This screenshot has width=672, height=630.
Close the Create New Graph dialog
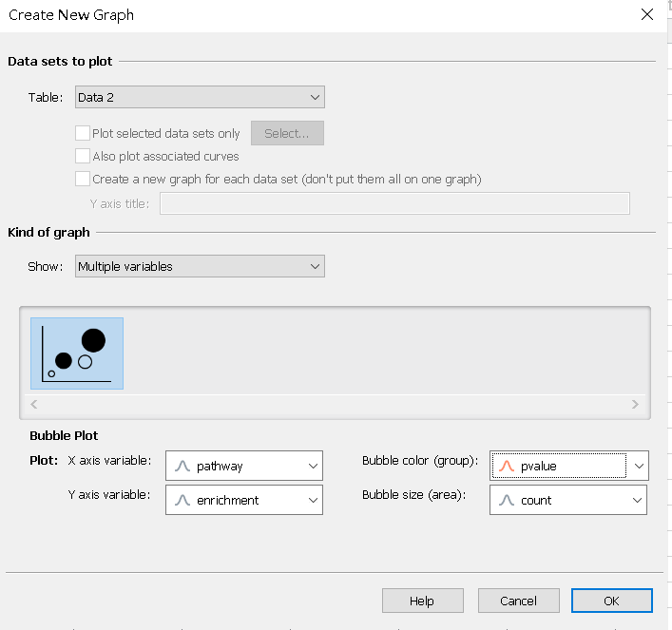647,14
